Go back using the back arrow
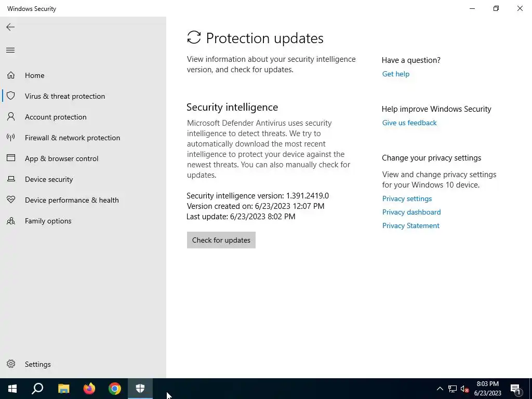 (x=10, y=27)
